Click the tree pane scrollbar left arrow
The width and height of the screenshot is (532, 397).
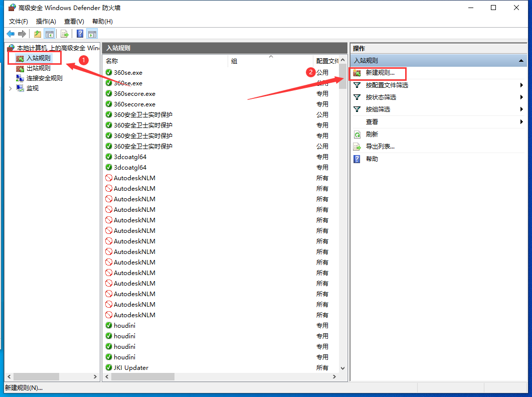[9, 376]
